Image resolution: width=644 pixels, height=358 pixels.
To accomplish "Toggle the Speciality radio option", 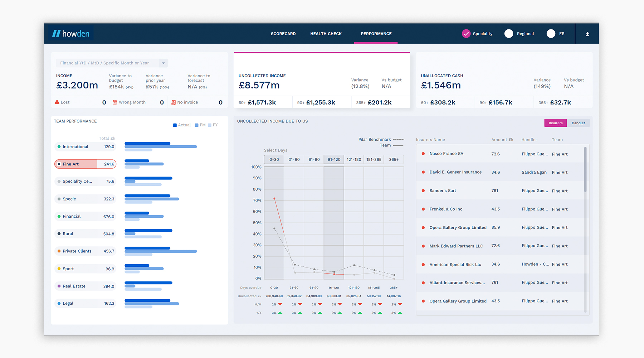I will pos(466,34).
